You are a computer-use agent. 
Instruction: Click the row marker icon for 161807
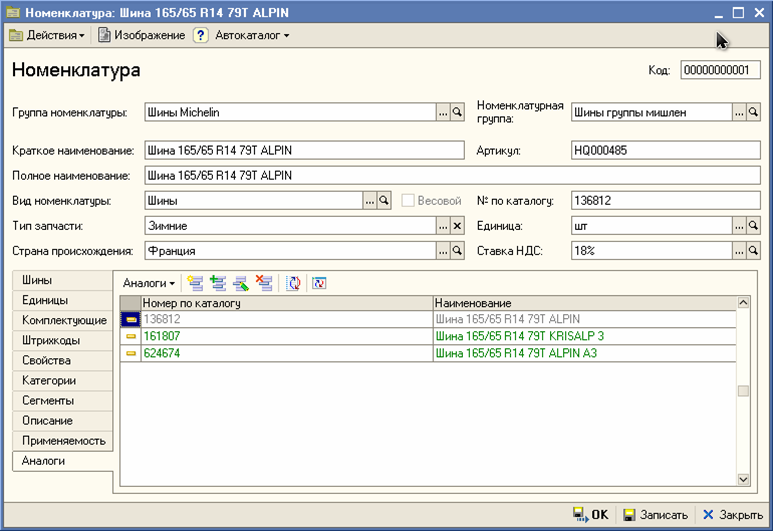coord(131,336)
